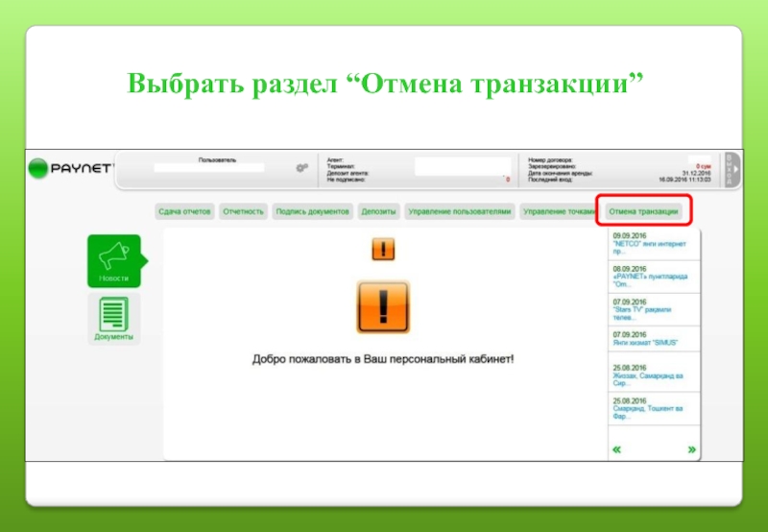Screen dimensions: 768x532
Task: Open user settings gear icon
Action: 301,168
